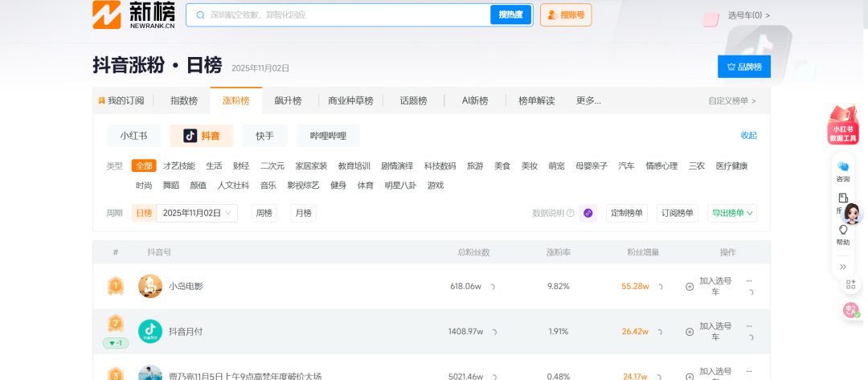Screen dimensions: 868x380
Task: Click the 咨询 chat icon in right sidebar
Action: [843, 170]
